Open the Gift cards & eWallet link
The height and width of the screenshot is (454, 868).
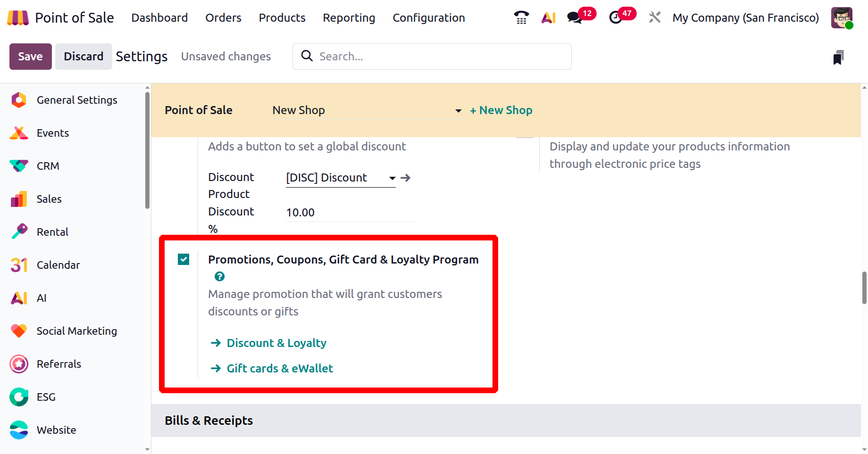[x=280, y=368]
